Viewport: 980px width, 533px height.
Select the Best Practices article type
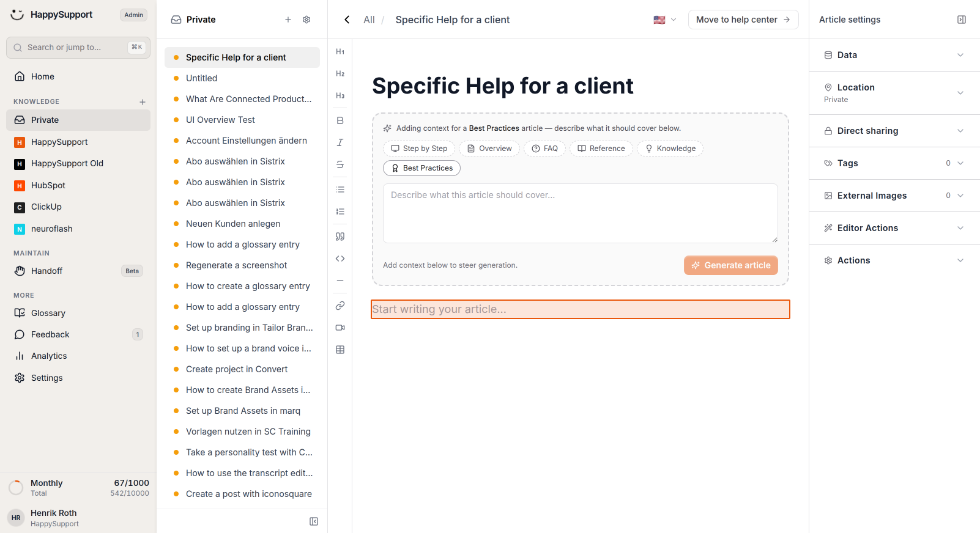pyautogui.click(x=422, y=168)
